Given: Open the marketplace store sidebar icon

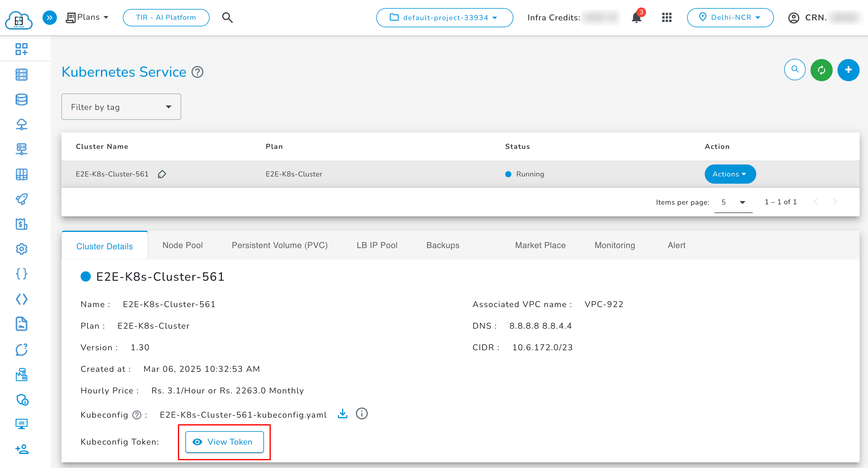Looking at the screenshot, I should pos(22,374).
